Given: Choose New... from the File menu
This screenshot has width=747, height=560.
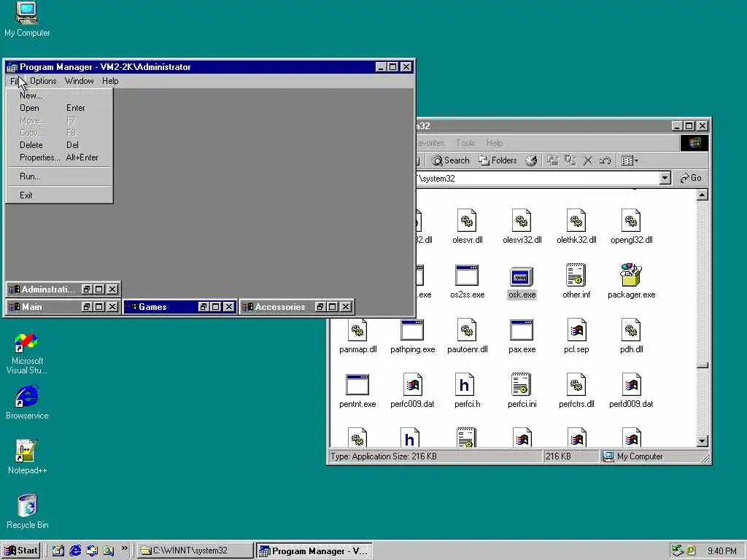Looking at the screenshot, I should click(x=59, y=96).
